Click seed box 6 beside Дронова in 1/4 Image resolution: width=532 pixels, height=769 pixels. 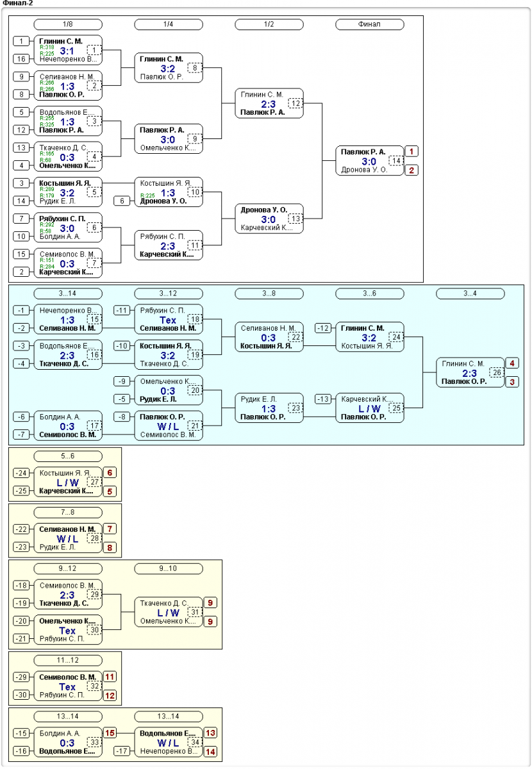tap(123, 201)
